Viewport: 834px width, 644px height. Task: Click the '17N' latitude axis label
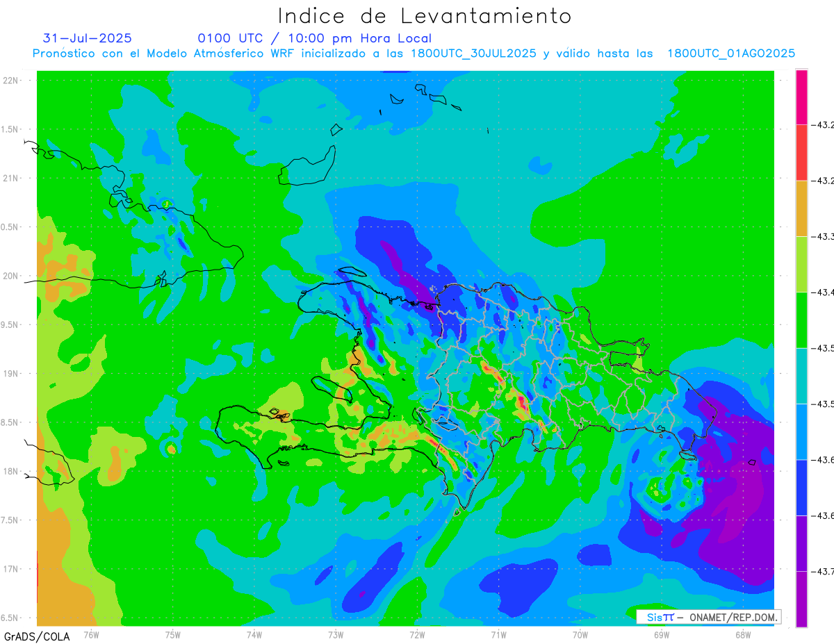(x=12, y=569)
